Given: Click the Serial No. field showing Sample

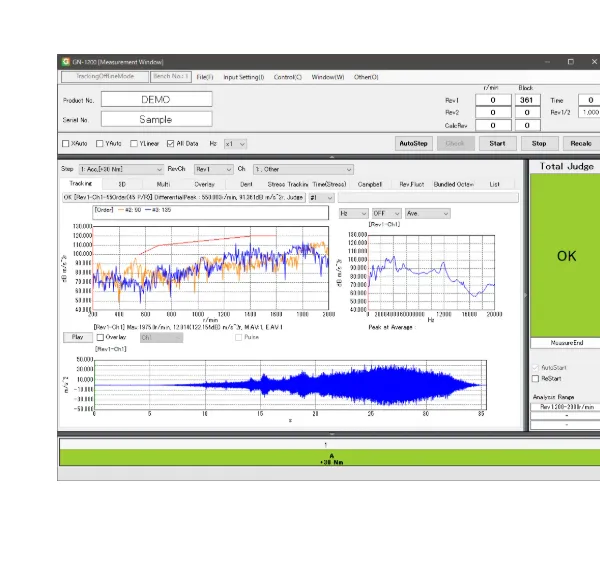Looking at the screenshot, I should 157,119.
